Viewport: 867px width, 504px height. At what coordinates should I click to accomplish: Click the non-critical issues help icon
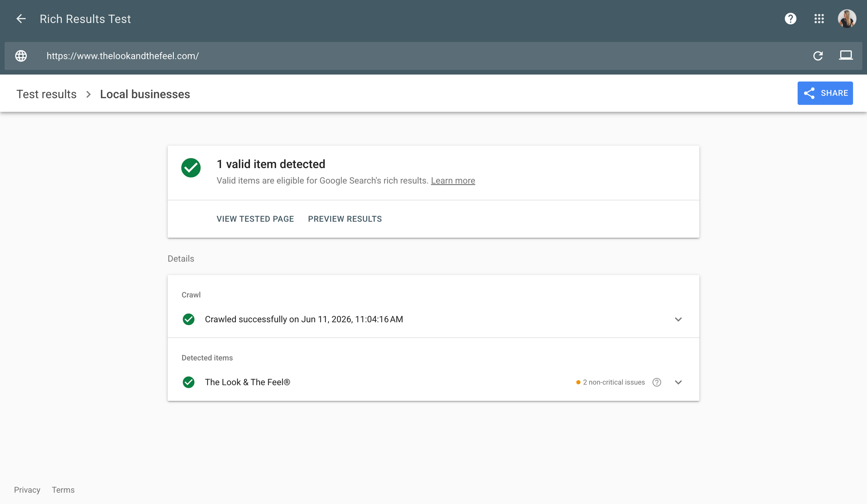[x=656, y=382]
